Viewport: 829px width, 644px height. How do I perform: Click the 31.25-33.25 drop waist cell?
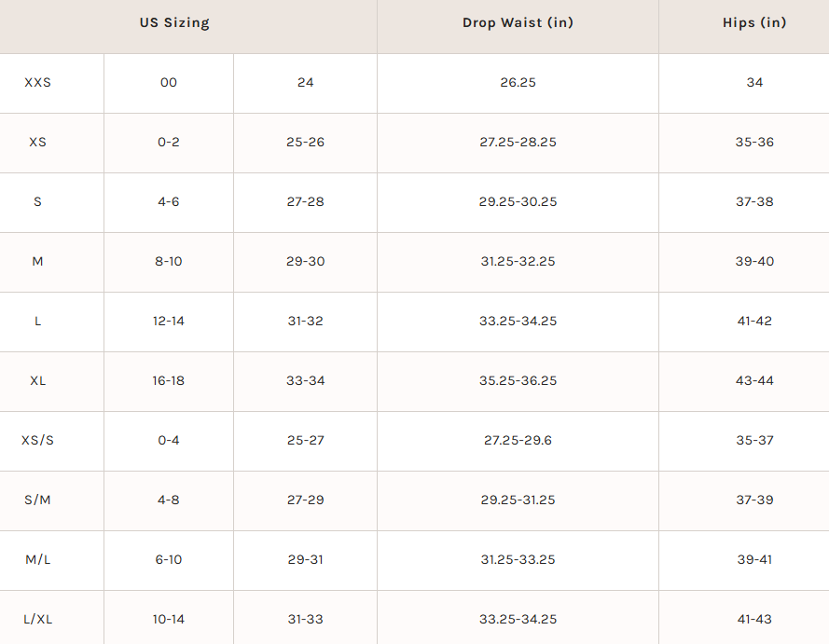[x=518, y=560]
